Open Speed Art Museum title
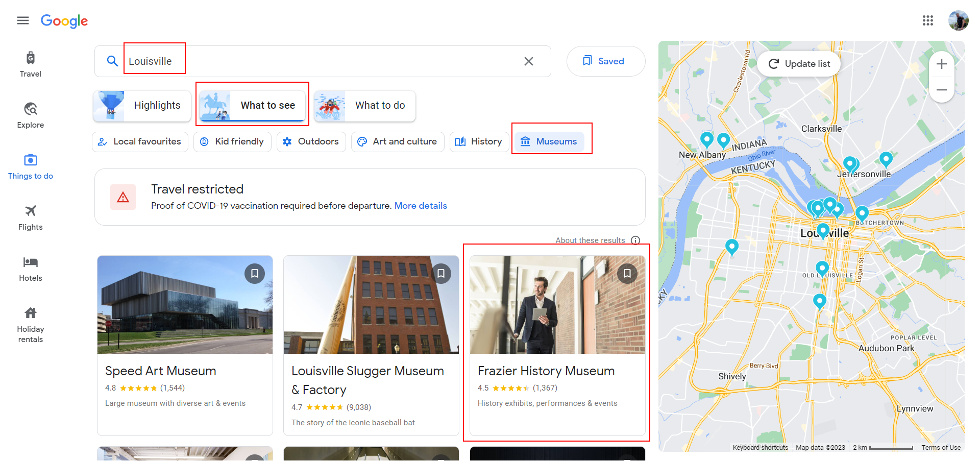The image size is (980, 461). (x=161, y=371)
